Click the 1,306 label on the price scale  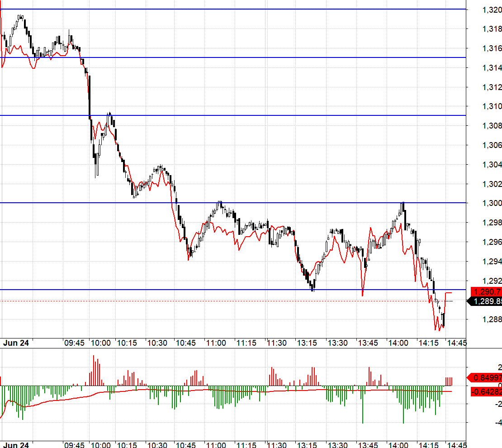pos(492,145)
